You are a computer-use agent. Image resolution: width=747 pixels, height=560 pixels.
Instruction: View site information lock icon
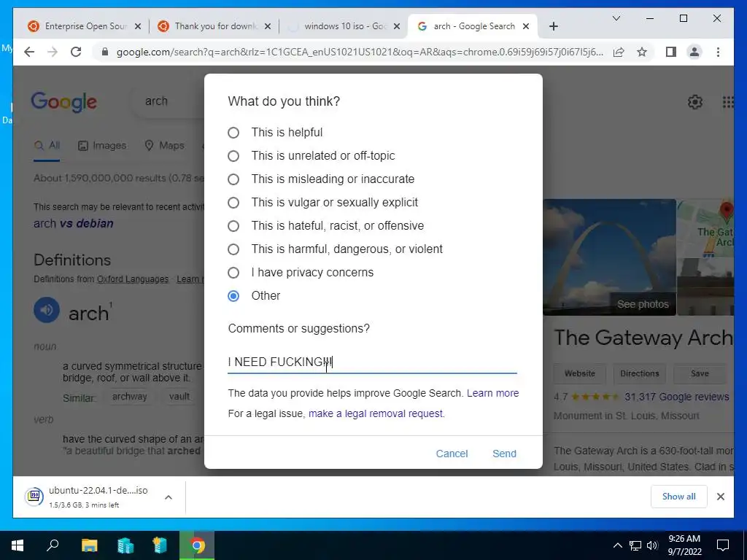[x=105, y=52]
